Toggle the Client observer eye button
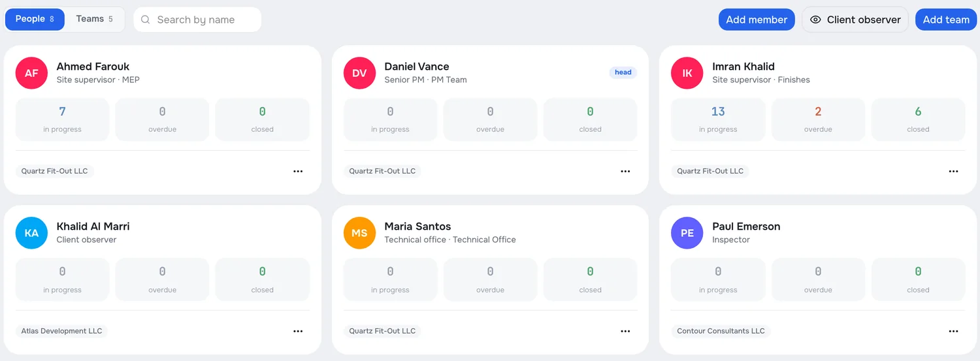Image resolution: width=980 pixels, height=361 pixels. [x=855, y=20]
